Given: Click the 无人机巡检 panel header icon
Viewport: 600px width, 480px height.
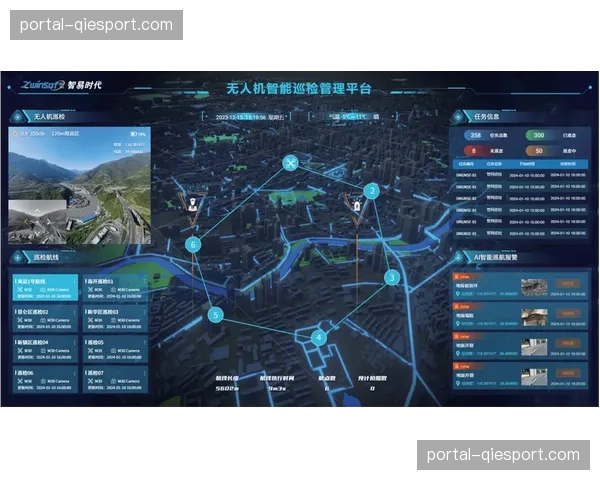Looking at the screenshot, I should [x=18, y=117].
